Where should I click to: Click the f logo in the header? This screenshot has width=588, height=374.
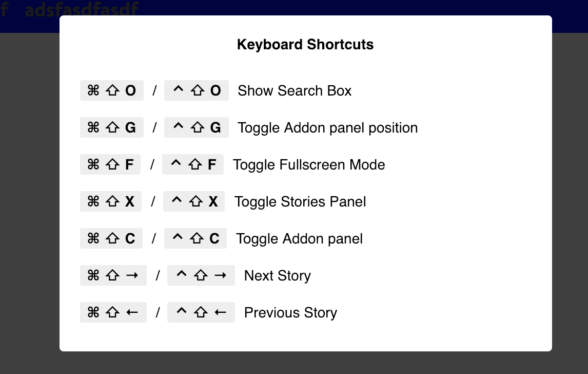coord(5,9)
